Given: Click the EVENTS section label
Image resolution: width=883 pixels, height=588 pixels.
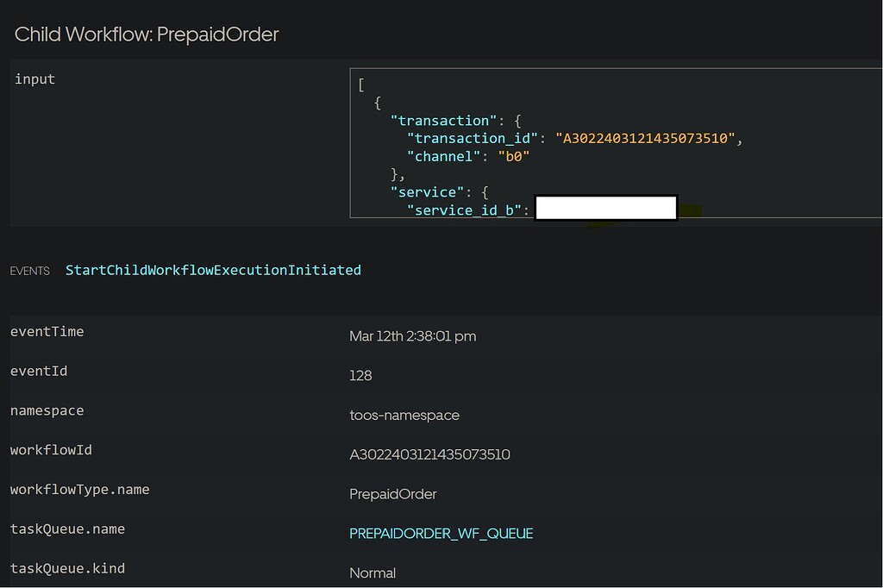Looking at the screenshot, I should click(29, 270).
